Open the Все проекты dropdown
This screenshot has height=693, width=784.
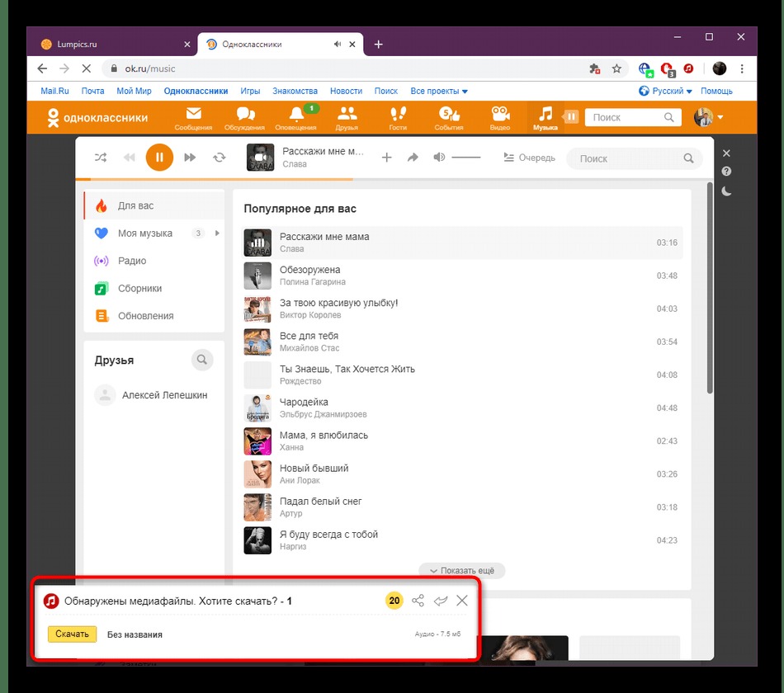(x=439, y=91)
